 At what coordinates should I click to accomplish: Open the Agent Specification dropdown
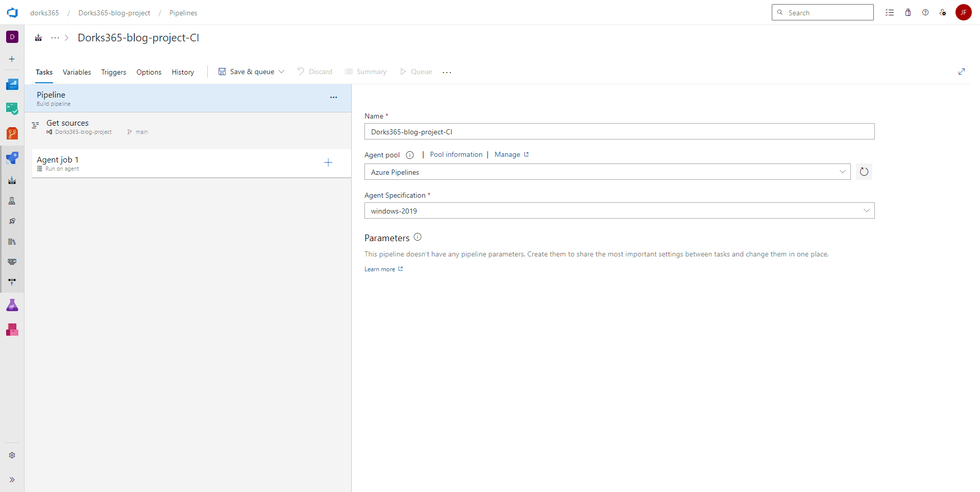(x=619, y=210)
